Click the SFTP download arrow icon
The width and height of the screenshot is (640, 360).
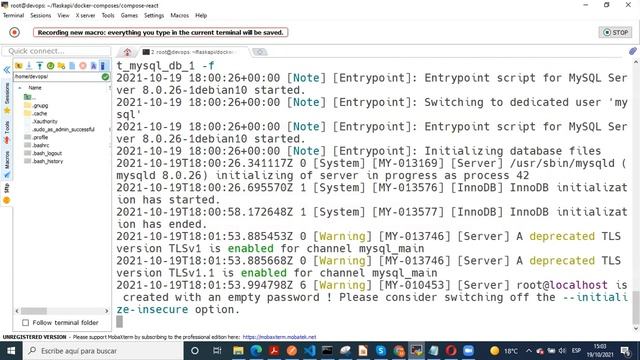pos(29,66)
